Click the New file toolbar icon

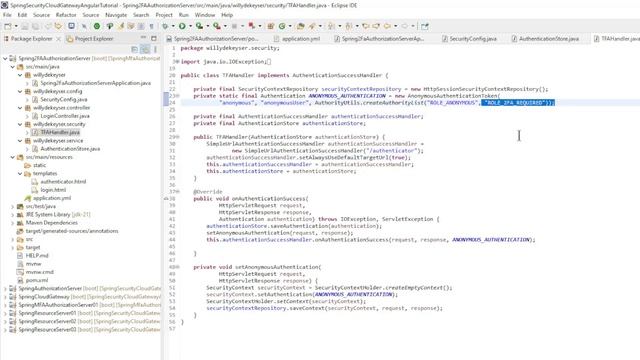(x=8, y=26)
